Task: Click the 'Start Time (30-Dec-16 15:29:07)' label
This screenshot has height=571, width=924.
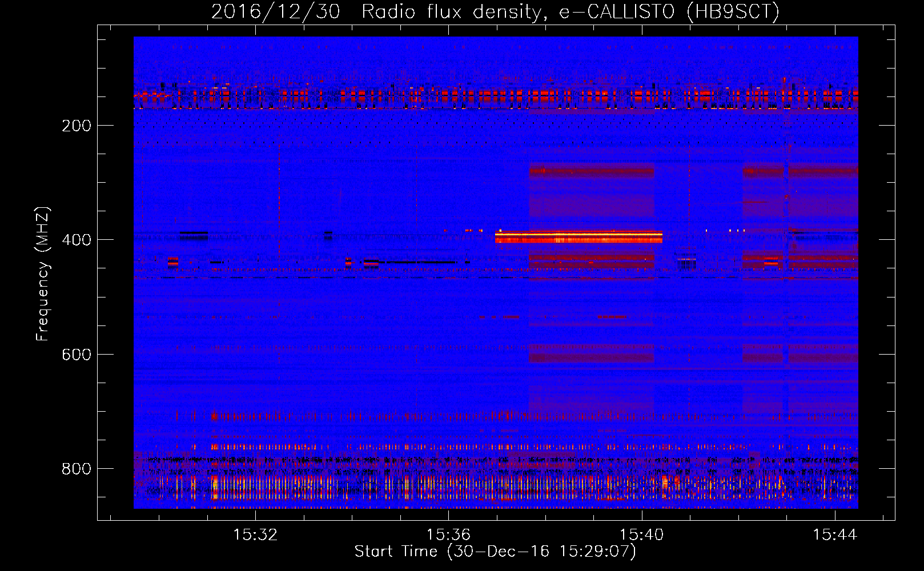Action: 495,552
